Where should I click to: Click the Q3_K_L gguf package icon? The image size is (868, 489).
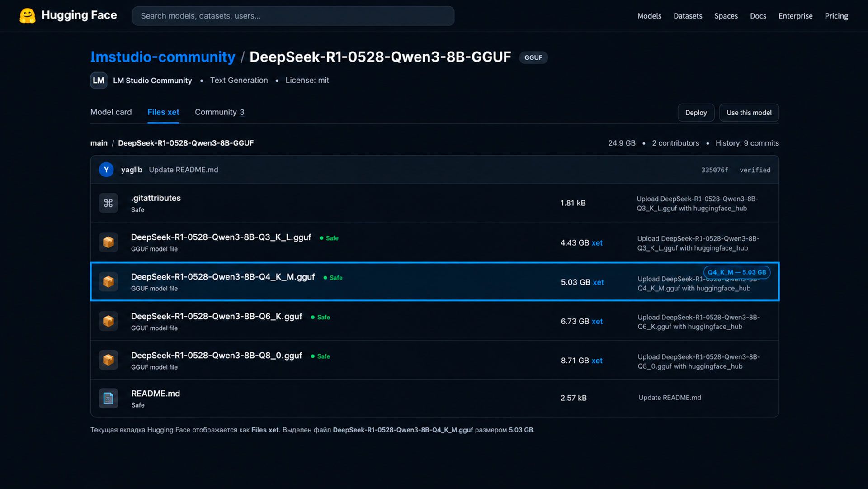tap(108, 242)
